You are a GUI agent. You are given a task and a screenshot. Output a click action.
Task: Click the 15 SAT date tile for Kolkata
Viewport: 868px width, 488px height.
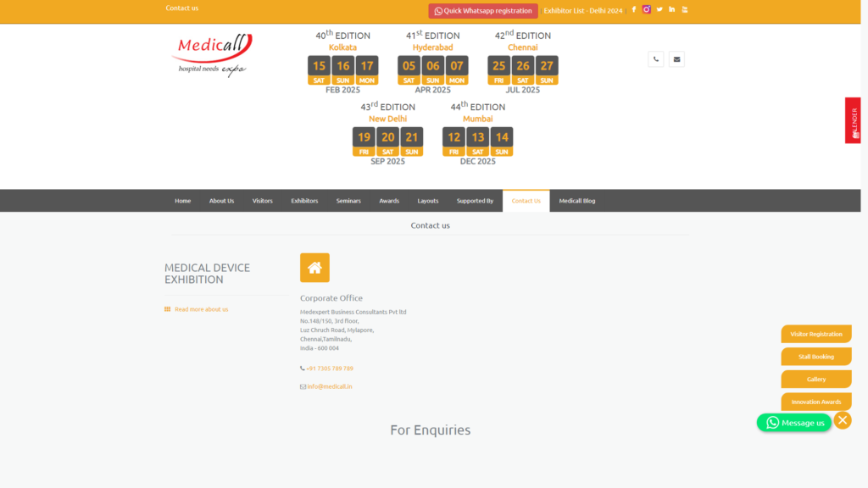pos(319,70)
